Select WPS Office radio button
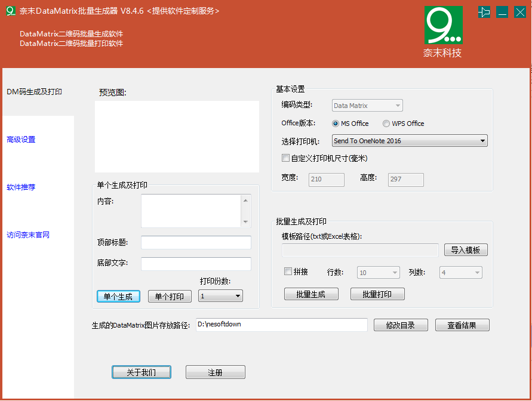532x401 pixels. tap(386, 124)
